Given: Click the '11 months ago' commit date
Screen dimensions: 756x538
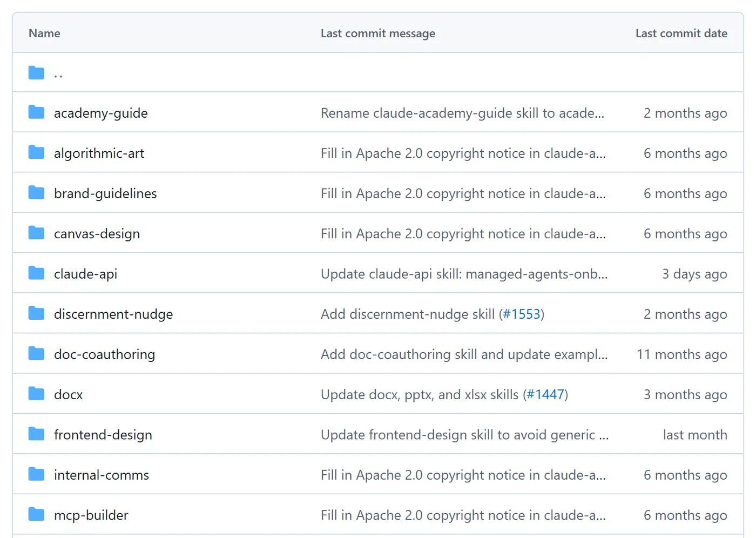Looking at the screenshot, I should (682, 354).
